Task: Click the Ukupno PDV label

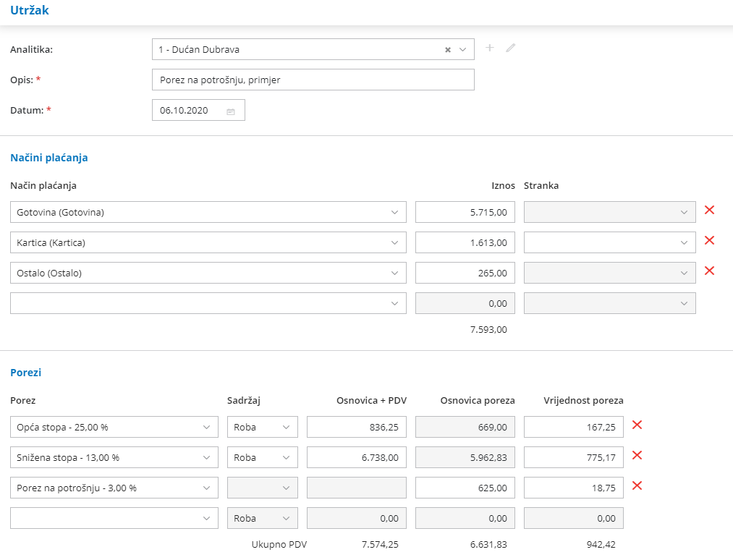Action: tap(279, 545)
